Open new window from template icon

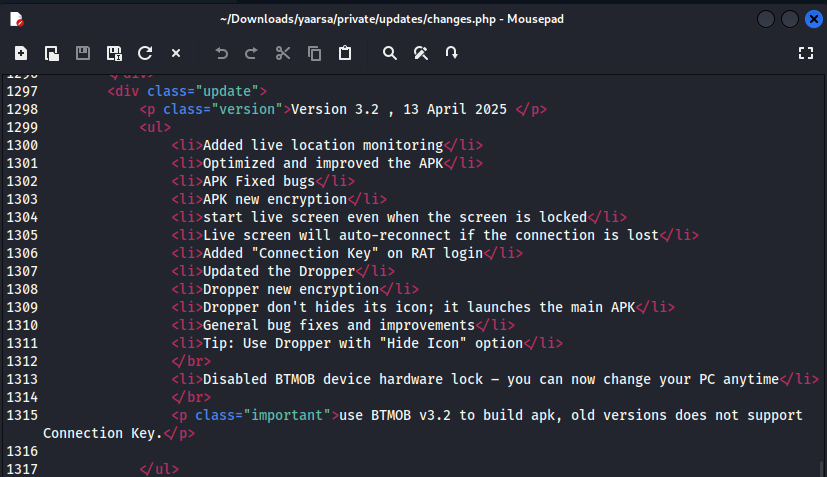[x=52, y=53]
